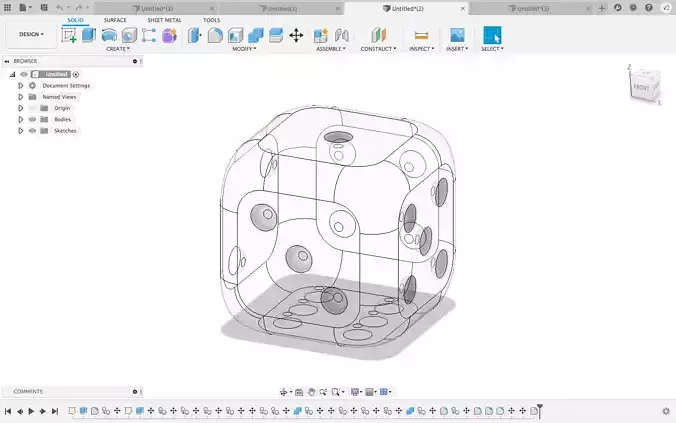
Task: Expand Document Settings node
Action: (20, 86)
